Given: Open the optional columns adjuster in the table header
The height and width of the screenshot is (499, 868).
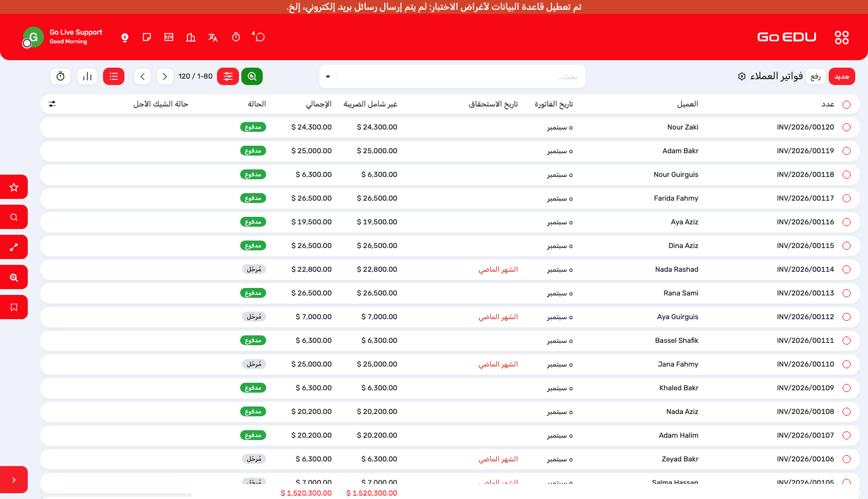Looking at the screenshot, I should click(52, 104).
